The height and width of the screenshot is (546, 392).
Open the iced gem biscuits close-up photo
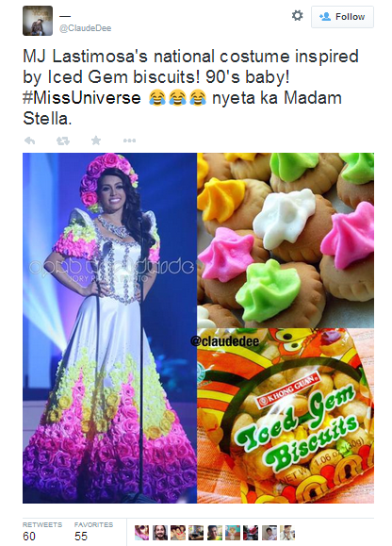point(286,240)
